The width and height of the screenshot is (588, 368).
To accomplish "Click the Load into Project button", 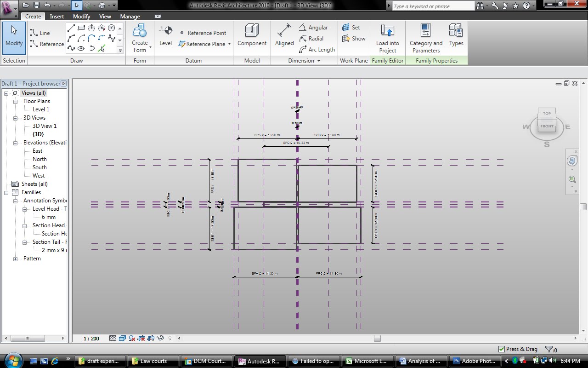I will (x=387, y=39).
